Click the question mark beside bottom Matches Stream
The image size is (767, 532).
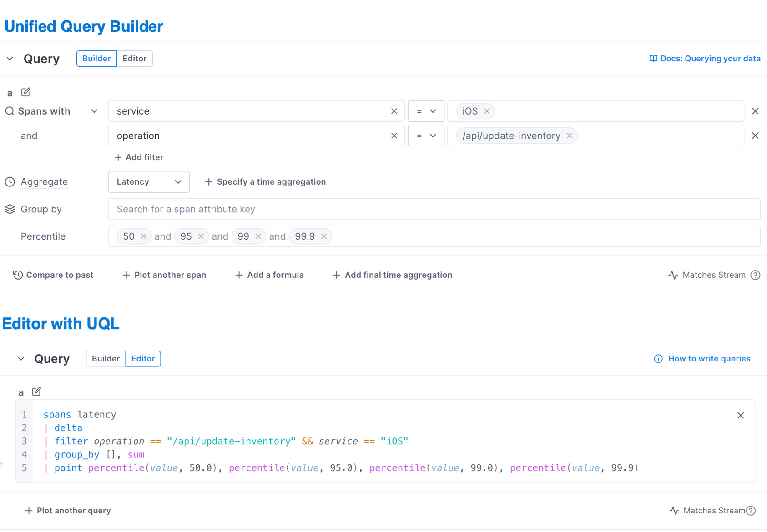click(x=751, y=511)
